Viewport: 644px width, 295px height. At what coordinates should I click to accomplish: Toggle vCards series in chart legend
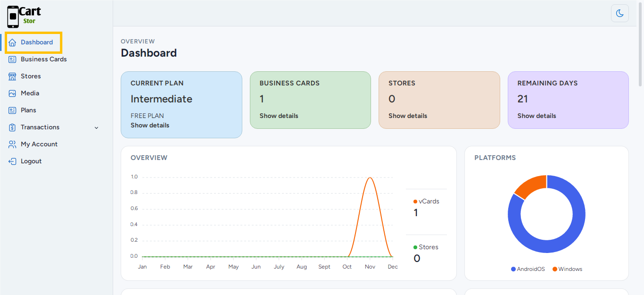click(x=426, y=202)
